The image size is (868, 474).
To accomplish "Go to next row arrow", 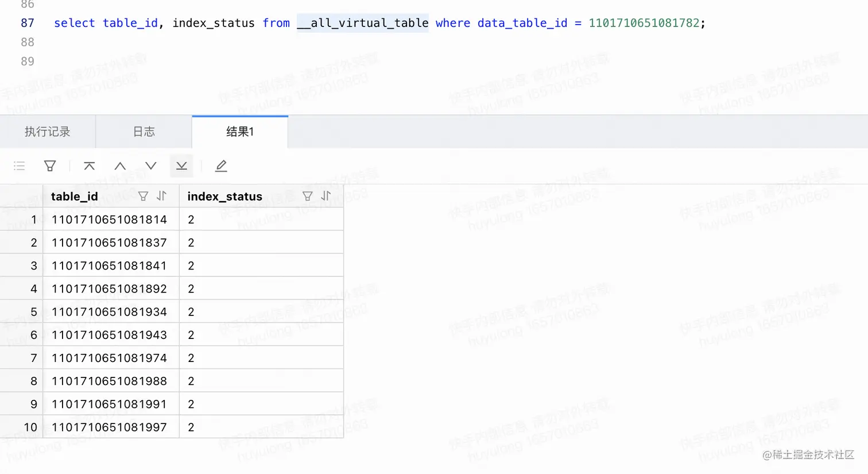I will (151, 166).
